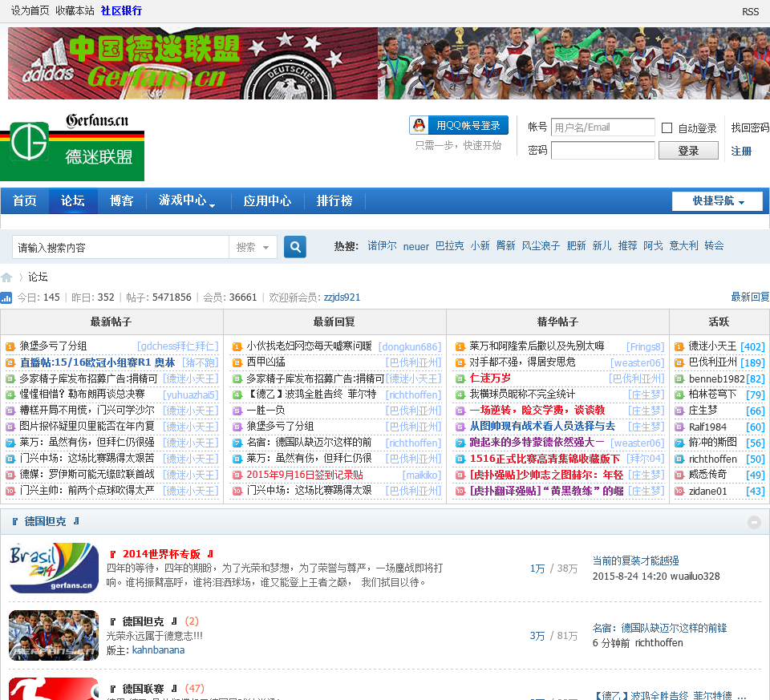Viewport: 770px width, 700px height.
Task: Open post 2015年9月16日签到记录贴
Action: click(x=305, y=475)
